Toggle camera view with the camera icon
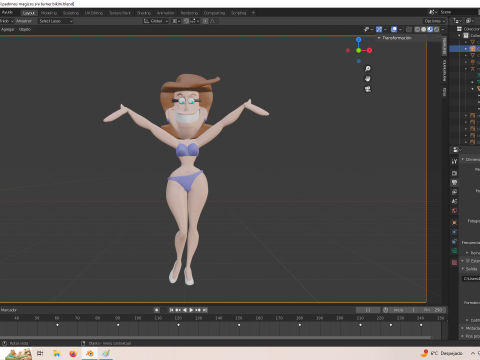The height and width of the screenshot is (360, 480). pyautogui.click(x=367, y=89)
